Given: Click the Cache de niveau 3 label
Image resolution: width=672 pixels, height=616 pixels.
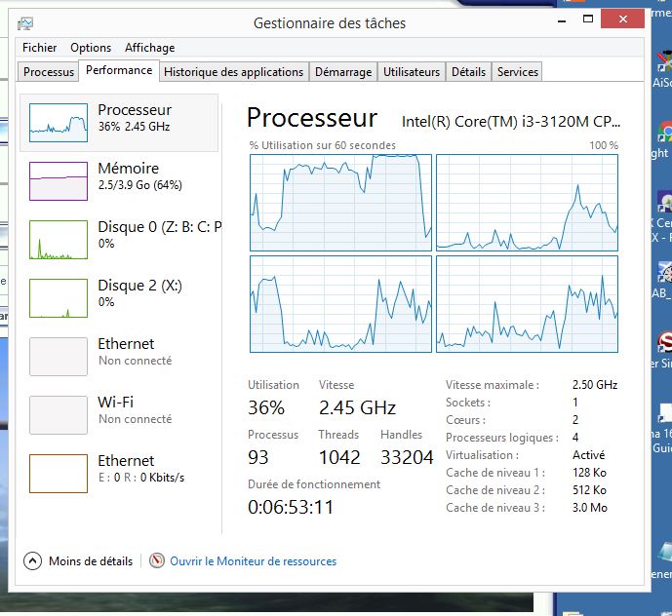Looking at the screenshot, I should (x=495, y=508).
